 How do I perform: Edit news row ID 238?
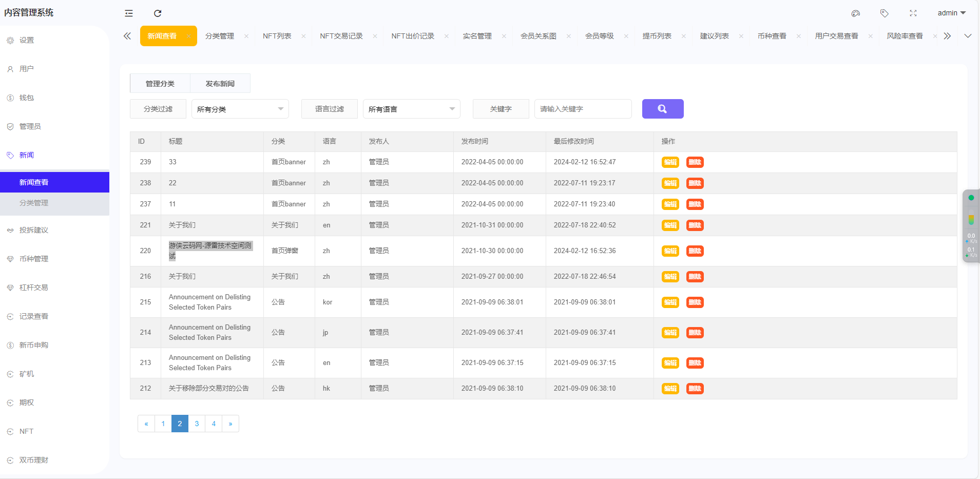point(670,183)
